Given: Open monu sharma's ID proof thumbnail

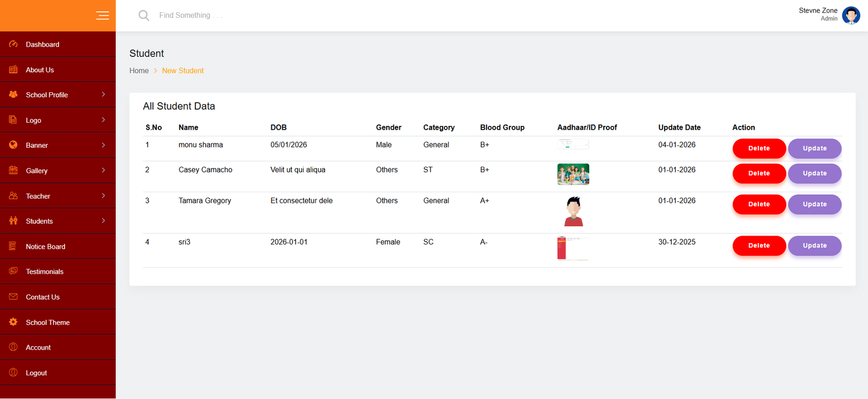Looking at the screenshot, I should tap(573, 144).
